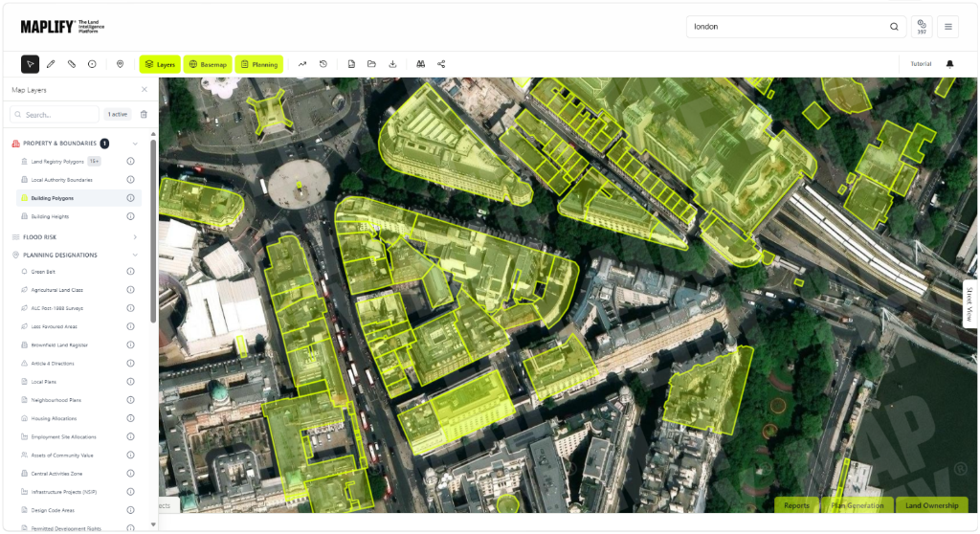The height and width of the screenshot is (534, 980).
Task: Expand the Flood Risk section
Action: tap(135, 237)
